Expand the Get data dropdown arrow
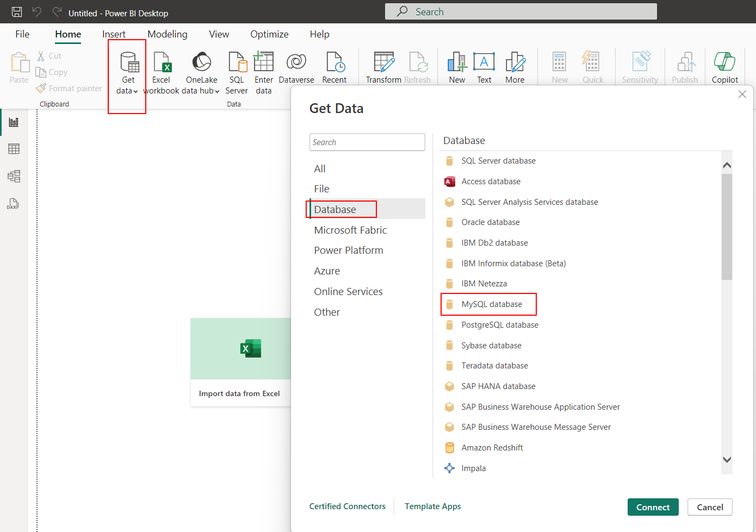 [135, 91]
